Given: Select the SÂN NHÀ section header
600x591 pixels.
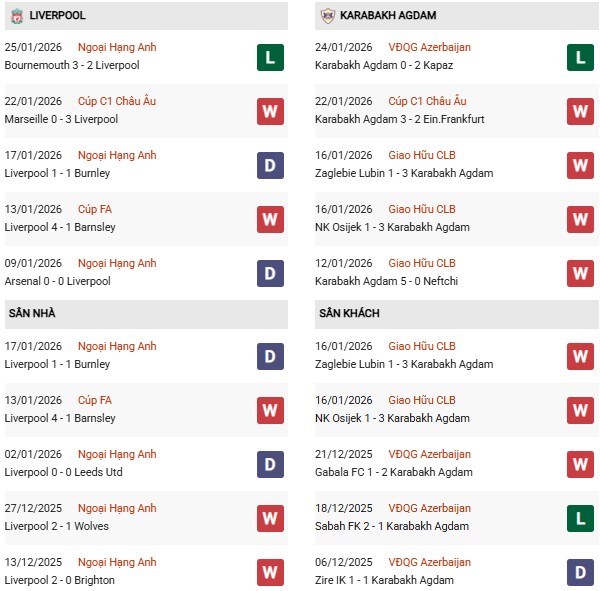Looking at the screenshot, I should [x=32, y=314].
